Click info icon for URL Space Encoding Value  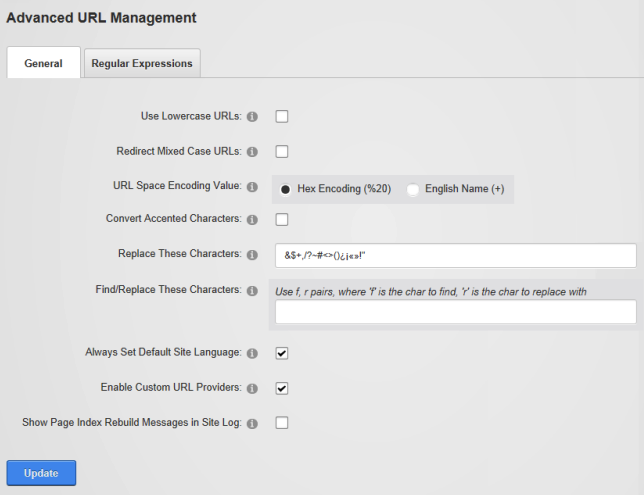point(252,187)
